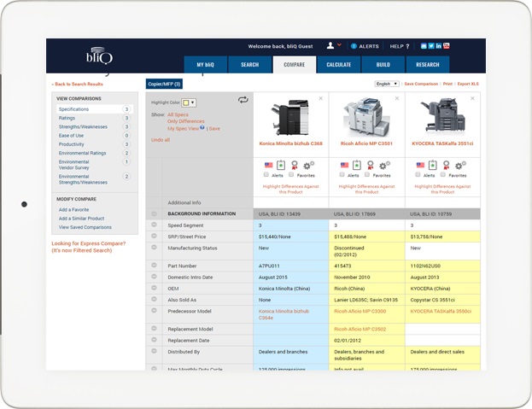The width and height of the screenshot is (532, 409).
Task: Collapse the OEM row
Action: pos(154,288)
